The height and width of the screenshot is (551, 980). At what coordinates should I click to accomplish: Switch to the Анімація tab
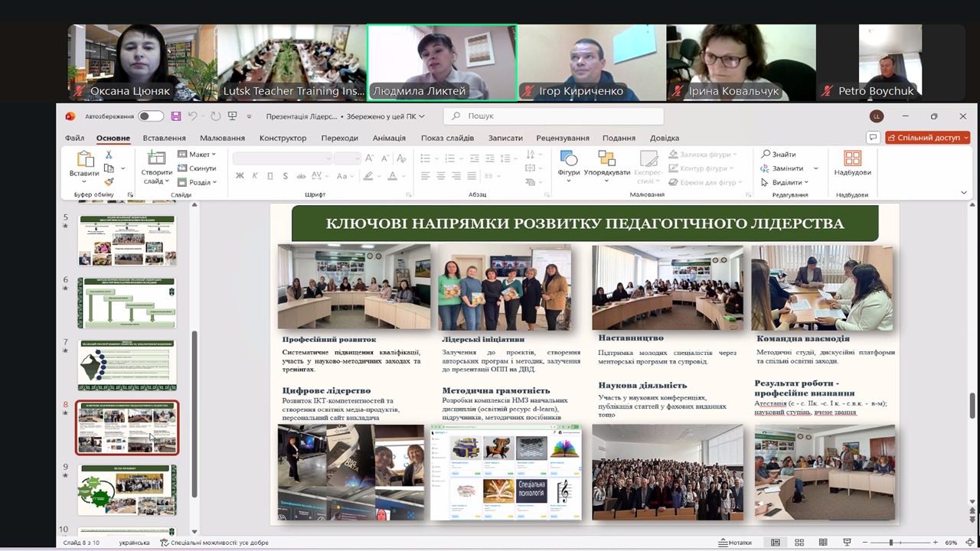[x=389, y=138]
